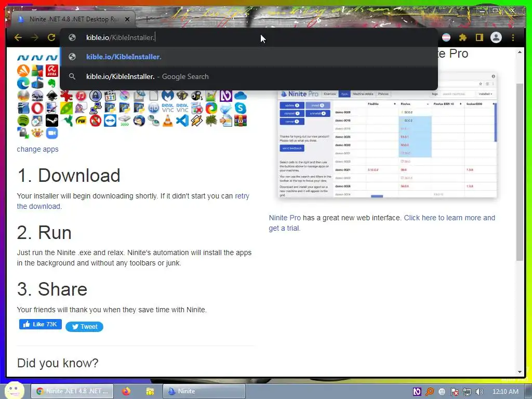
Task: Switch to Chrome Ninite taskbar button
Action: click(x=72, y=391)
